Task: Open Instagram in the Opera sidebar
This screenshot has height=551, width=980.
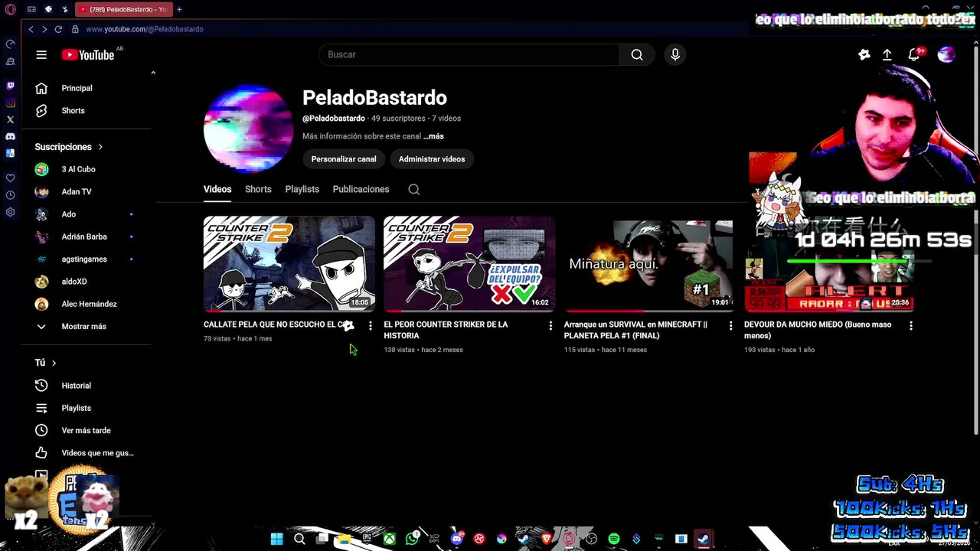Action: click(10, 103)
